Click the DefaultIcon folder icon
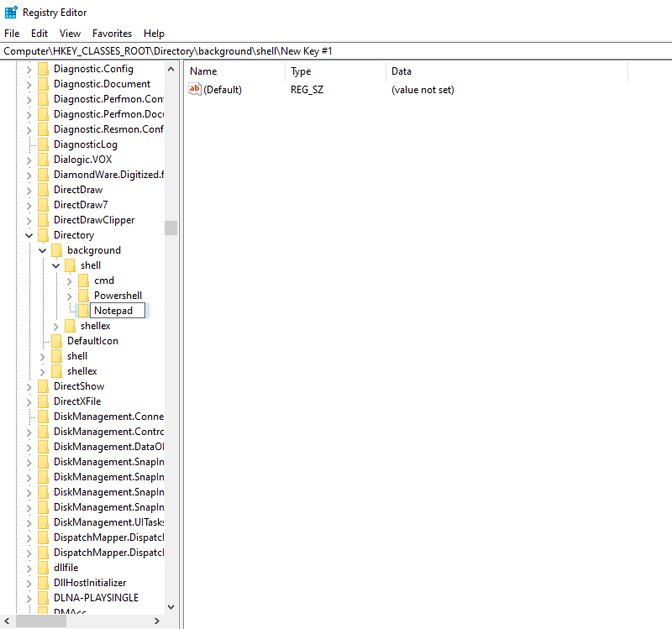The height and width of the screenshot is (629, 672). click(58, 340)
